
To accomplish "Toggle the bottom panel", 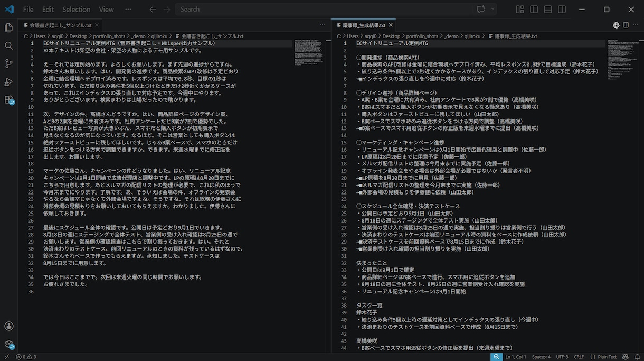I will (548, 9).
